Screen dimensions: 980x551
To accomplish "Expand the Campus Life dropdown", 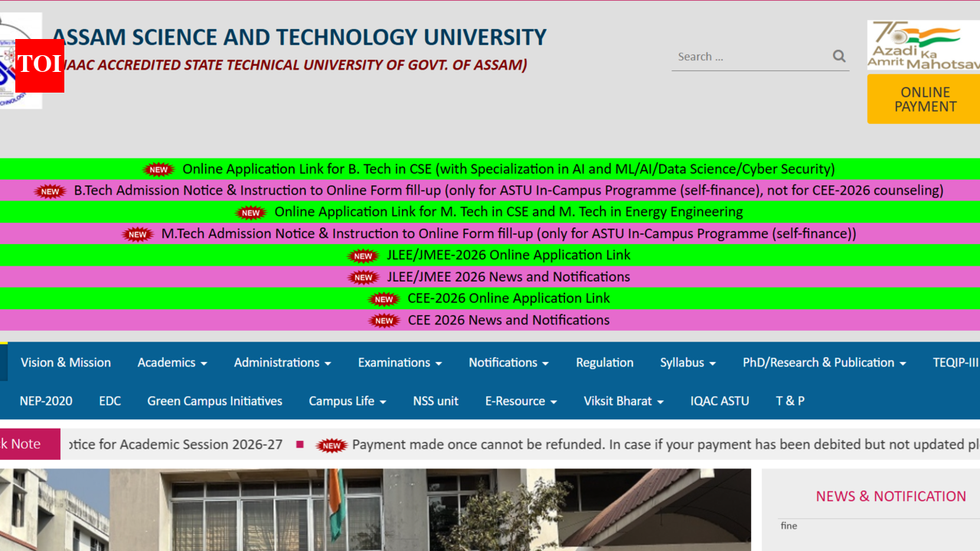I will click(x=348, y=400).
